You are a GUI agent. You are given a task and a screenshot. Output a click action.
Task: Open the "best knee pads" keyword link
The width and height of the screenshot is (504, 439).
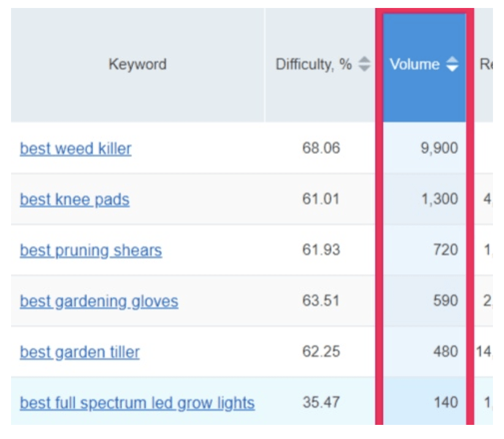click(x=74, y=199)
